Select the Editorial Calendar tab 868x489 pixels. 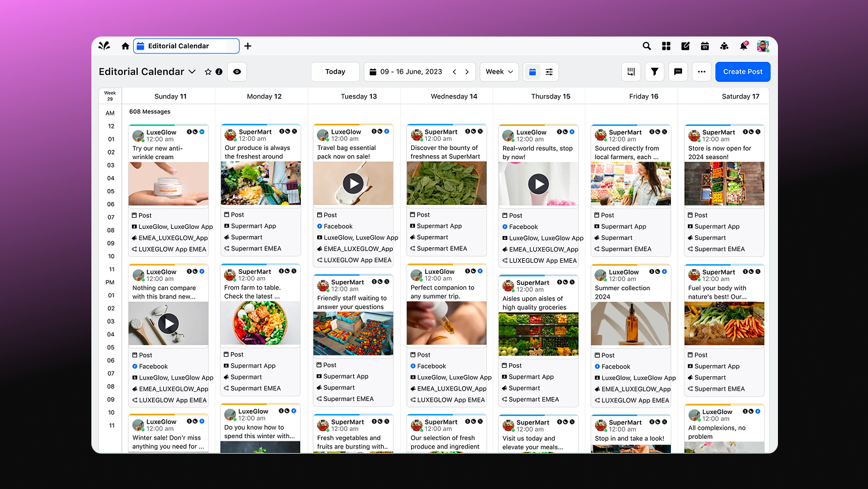click(187, 46)
